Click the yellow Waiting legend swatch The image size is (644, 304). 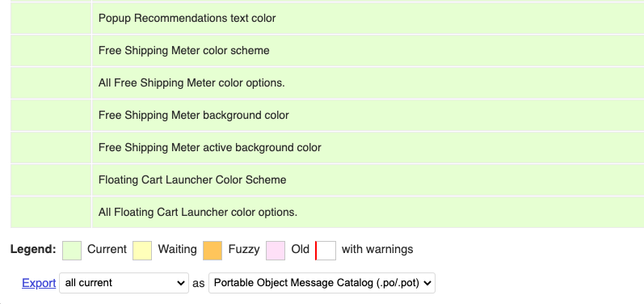pyautogui.click(x=142, y=251)
